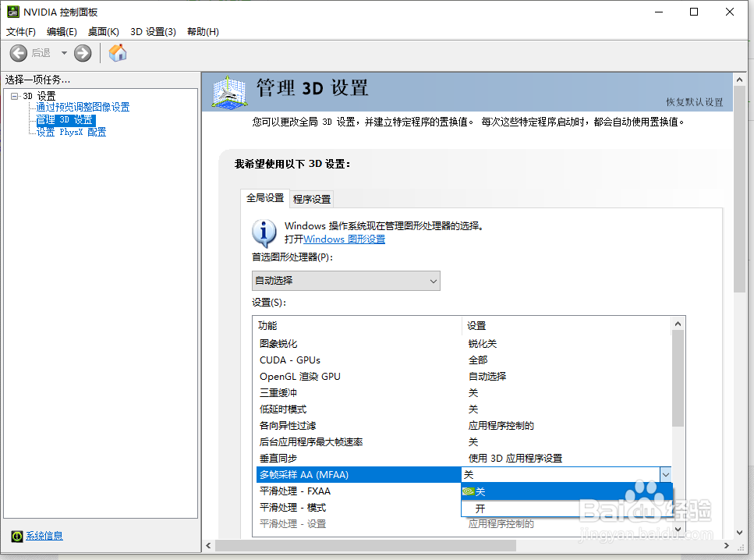Open the back history dropdown arrow
The height and width of the screenshot is (560, 754).
pyautogui.click(x=64, y=53)
